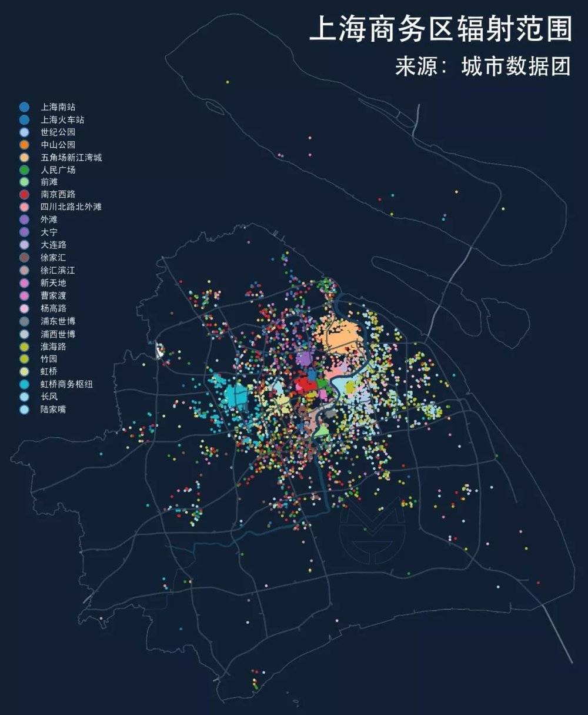Click the legend dot beside 外滩

pos(24,220)
